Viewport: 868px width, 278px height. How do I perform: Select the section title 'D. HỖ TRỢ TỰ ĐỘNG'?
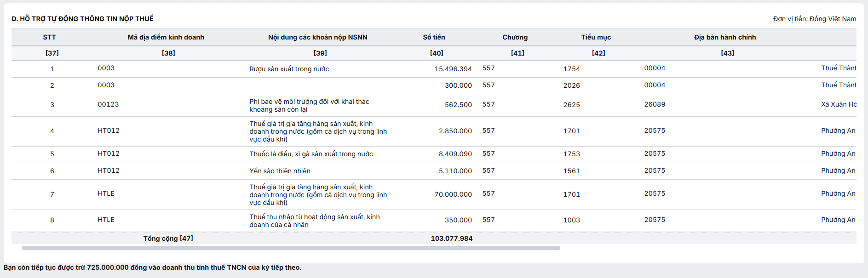point(83,19)
